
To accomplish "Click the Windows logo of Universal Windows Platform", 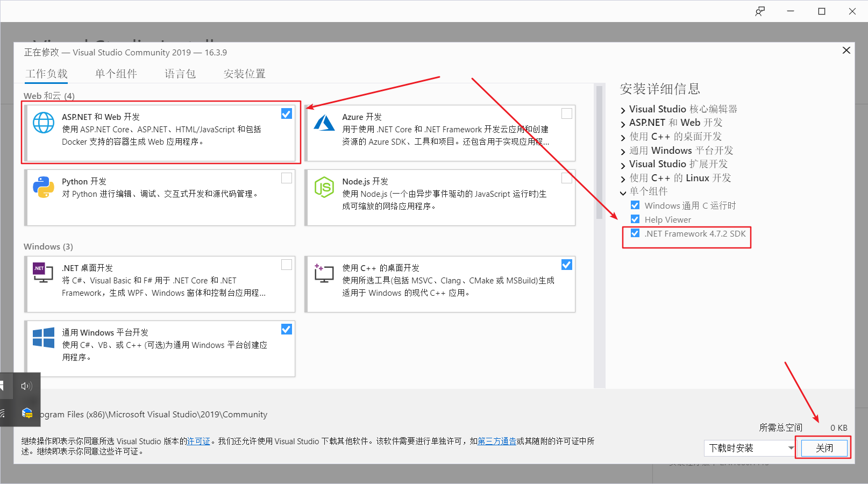I will pos(44,338).
